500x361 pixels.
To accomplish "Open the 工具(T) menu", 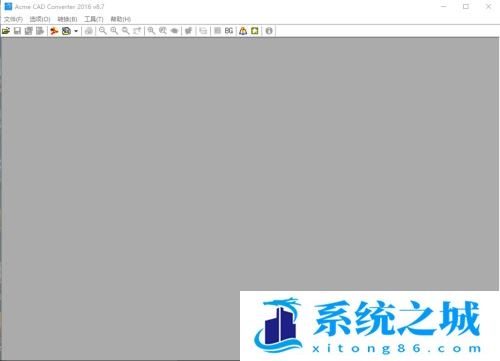I will click(94, 19).
